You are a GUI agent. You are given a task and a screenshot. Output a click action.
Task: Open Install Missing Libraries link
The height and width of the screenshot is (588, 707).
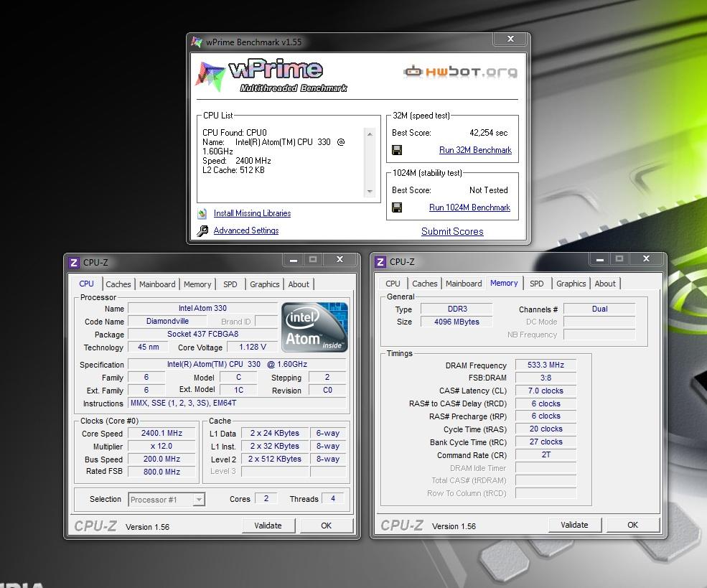(x=252, y=213)
